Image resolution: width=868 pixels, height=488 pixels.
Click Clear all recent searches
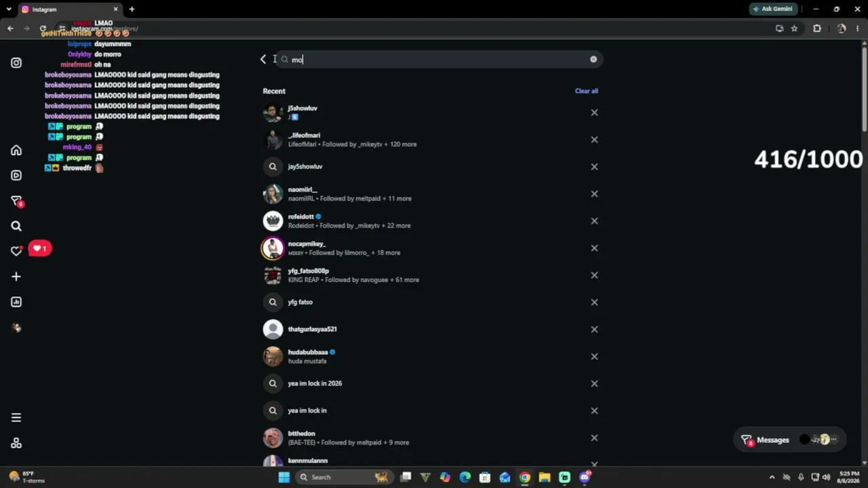pyautogui.click(x=587, y=91)
